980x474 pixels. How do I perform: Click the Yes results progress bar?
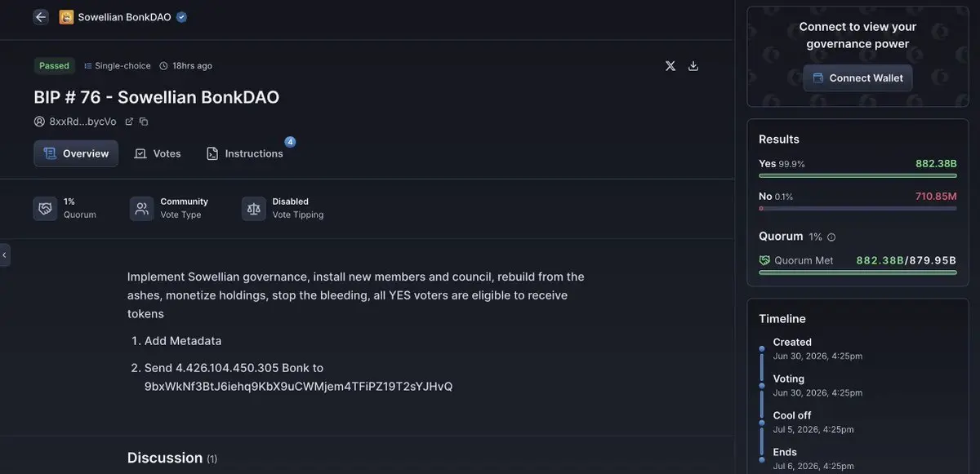click(x=857, y=175)
